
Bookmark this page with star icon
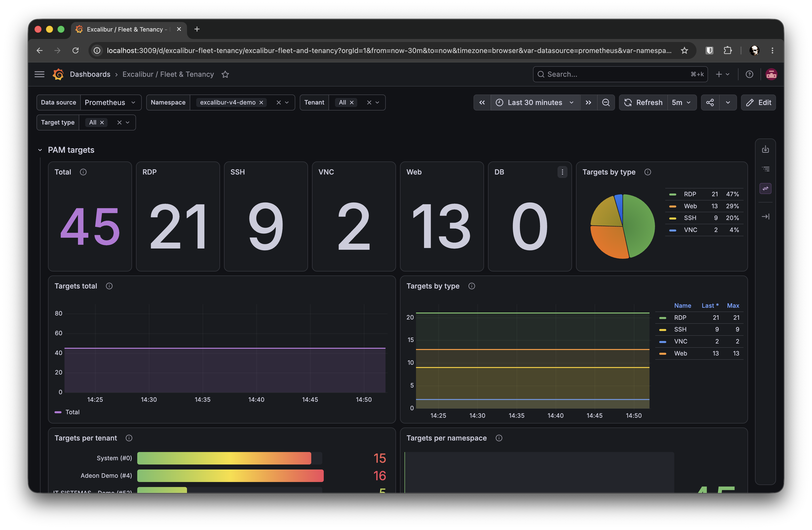[684, 50]
